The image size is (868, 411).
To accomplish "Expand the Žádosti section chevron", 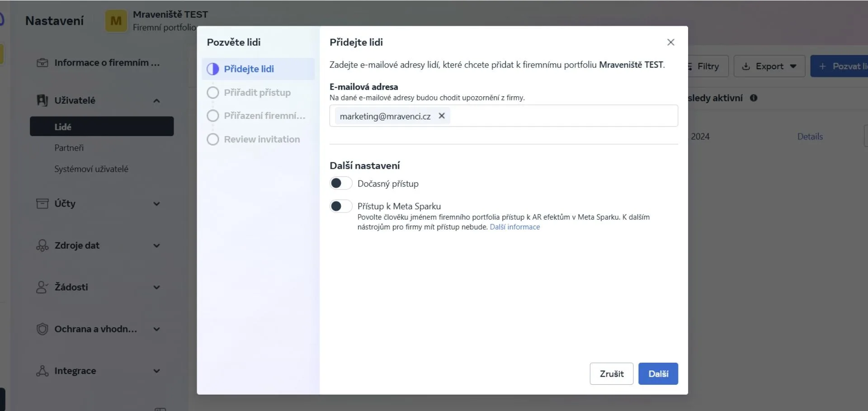I will (156, 287).
